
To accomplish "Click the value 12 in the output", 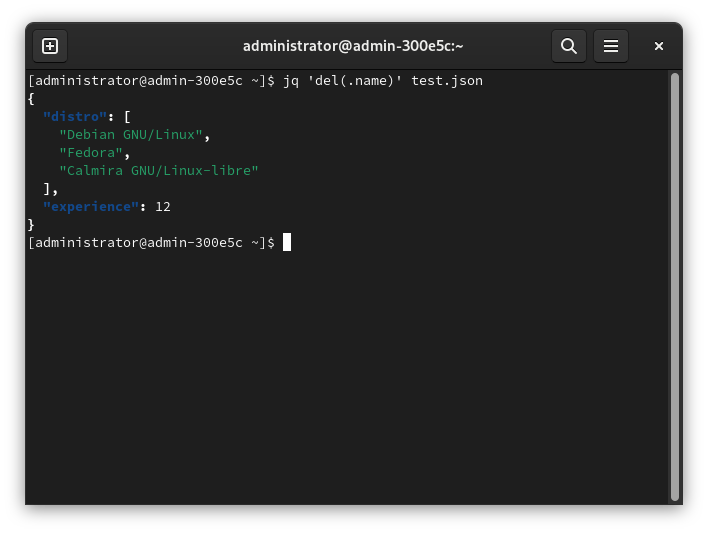I will pyautogui.click(x=163, y=206).
